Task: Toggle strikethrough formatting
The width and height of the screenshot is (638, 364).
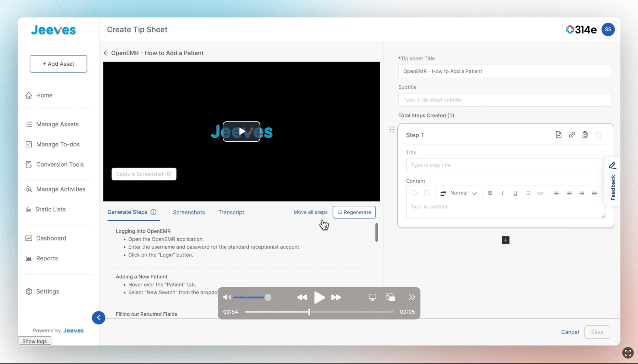Action: click(528, 193)
